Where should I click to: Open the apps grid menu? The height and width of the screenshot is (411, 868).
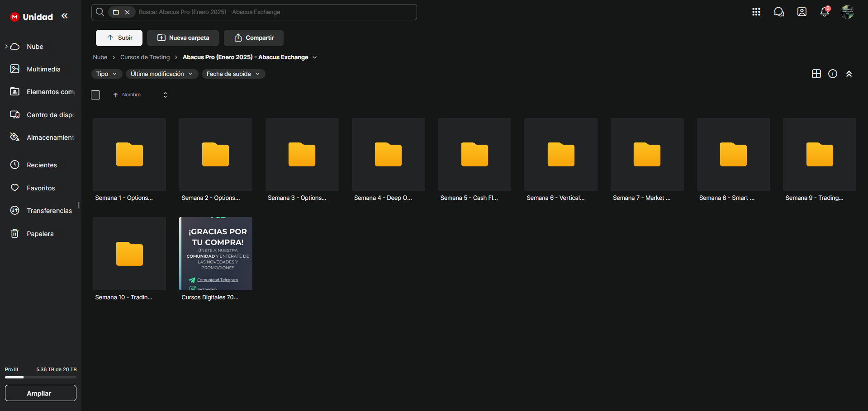(756, 12)
